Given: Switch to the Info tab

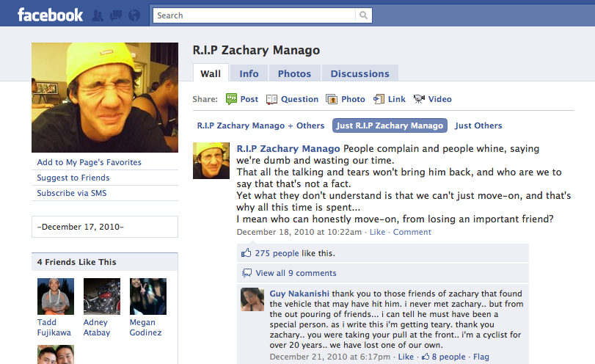Looking at the screenshot, I should (249, 73).
